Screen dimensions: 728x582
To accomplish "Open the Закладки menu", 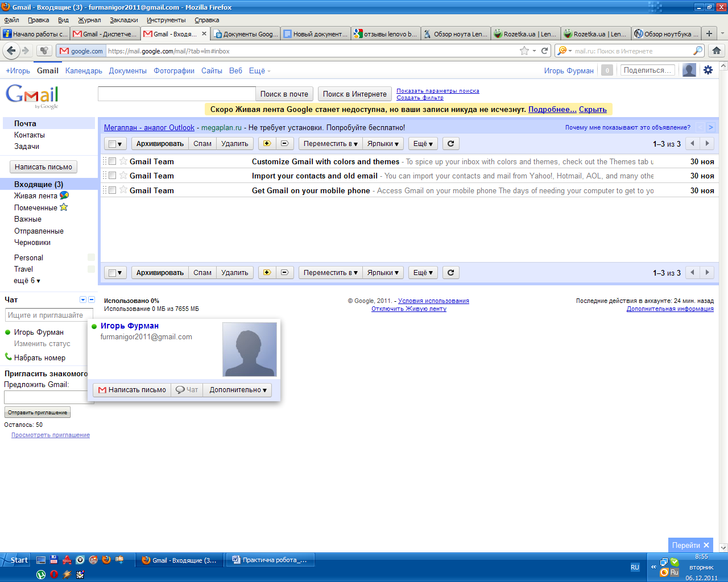I will pos(123,20).
